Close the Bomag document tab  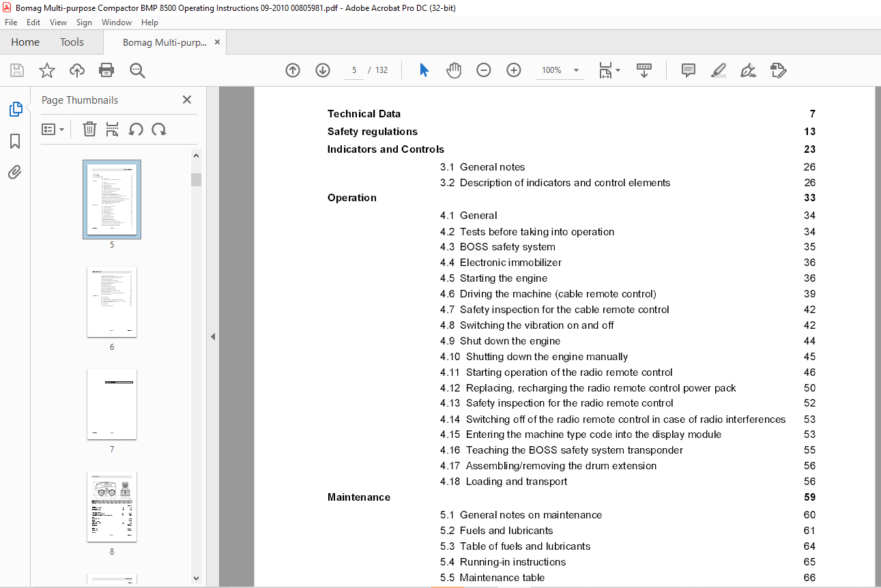click(217, 42)
